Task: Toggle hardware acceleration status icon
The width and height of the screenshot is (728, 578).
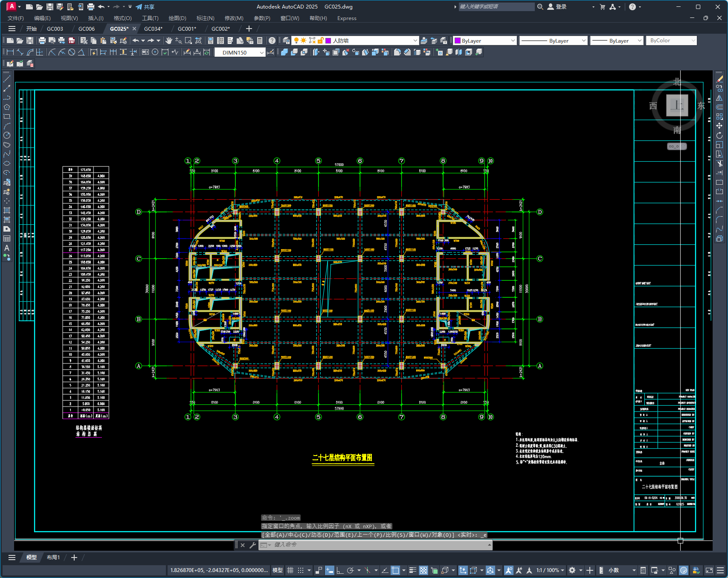Action: click(x=684, y=570)
